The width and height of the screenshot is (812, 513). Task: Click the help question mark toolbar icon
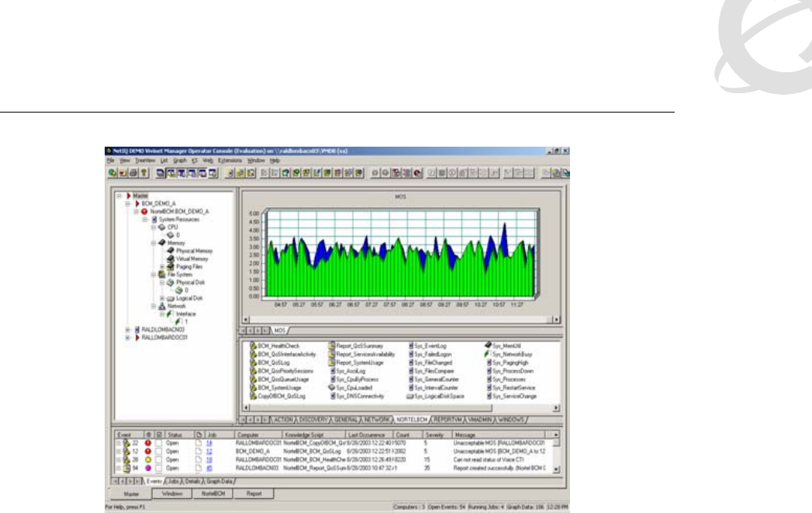click(x=142, y=172)
